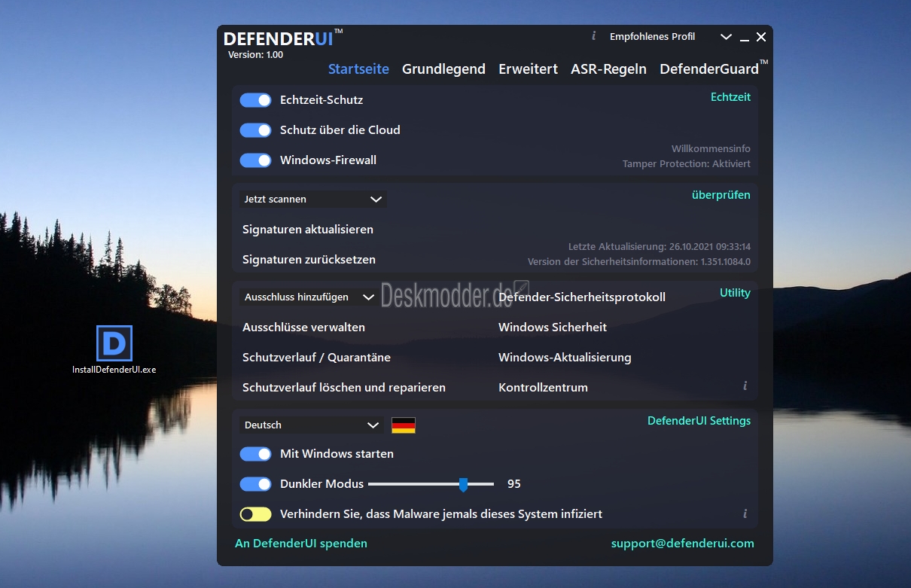Screen dimensions: 911x588
Task: Click Signaturen aktualisieren
Action: 308,230
